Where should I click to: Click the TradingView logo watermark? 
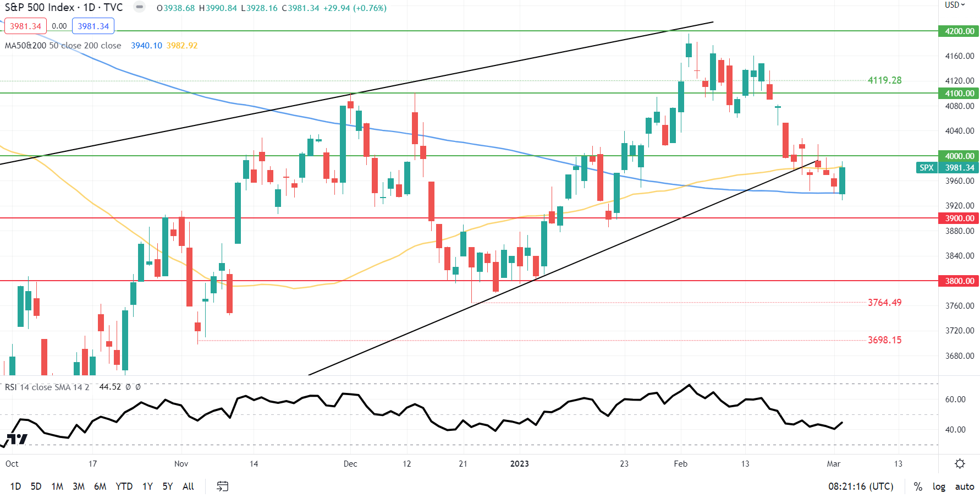tap(16, 439)
